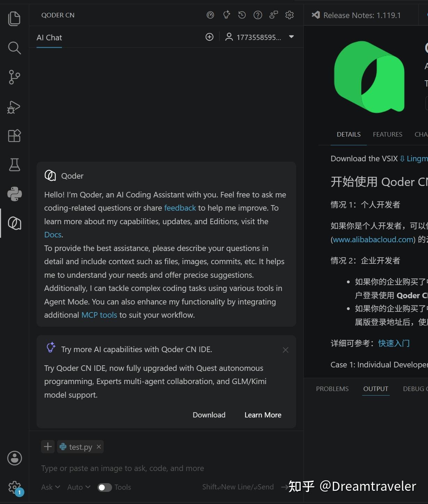Switch to the AI Chat tab

click(x=49, y=38)
